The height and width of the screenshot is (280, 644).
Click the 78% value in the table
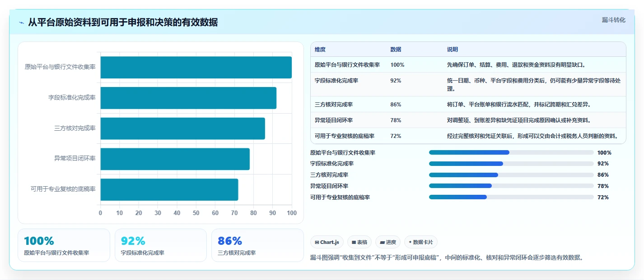(x=396, y=120)
